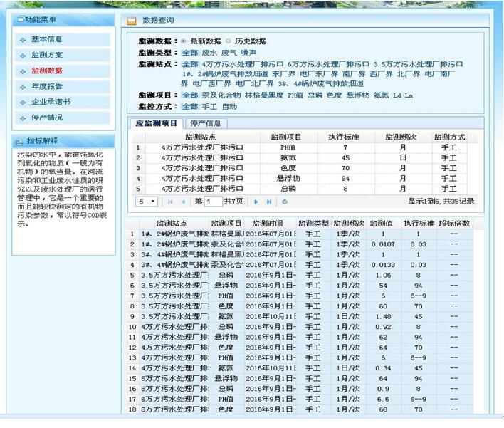
Task: Open 企业承诺书 in the sidebar menu
Action: point(51,102)
